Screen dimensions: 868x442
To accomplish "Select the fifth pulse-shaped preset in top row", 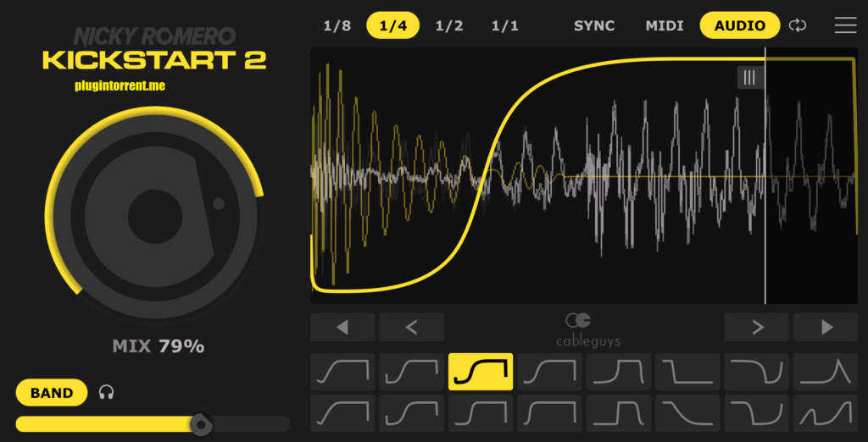I will coord(618,372).
